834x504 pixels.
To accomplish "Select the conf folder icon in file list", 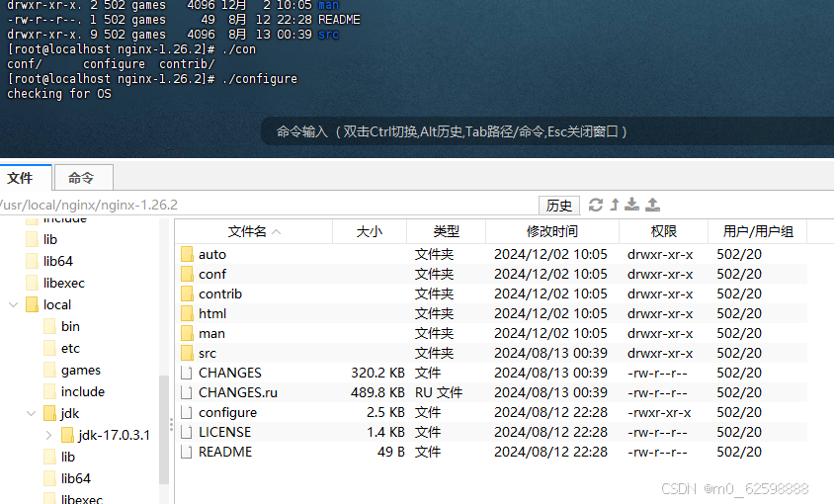I will point(187,274).
